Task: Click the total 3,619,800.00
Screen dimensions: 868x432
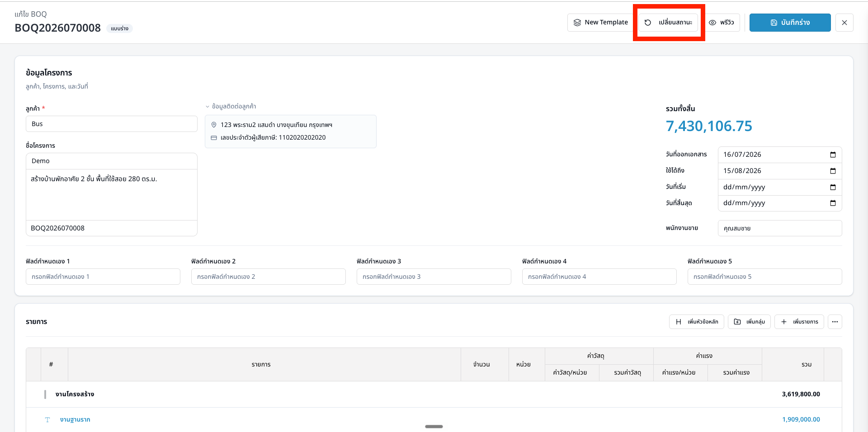Action: click(801, 394)
